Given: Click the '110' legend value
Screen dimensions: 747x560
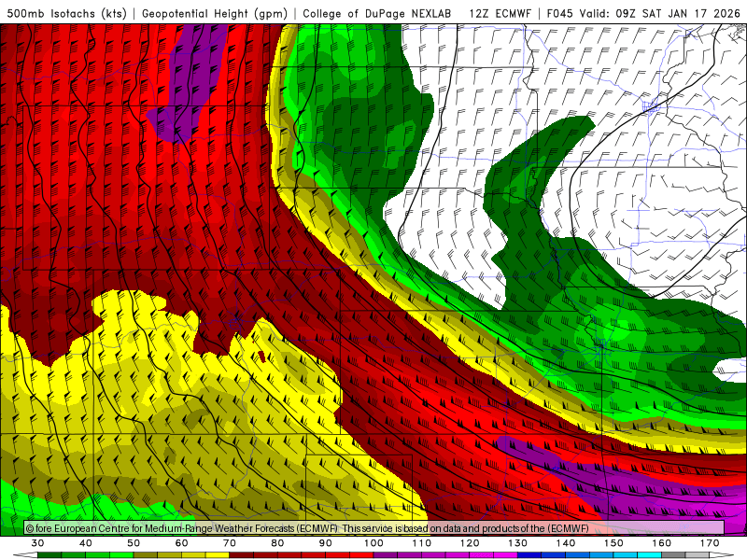Looking at the screenshot, I should 422,543.
